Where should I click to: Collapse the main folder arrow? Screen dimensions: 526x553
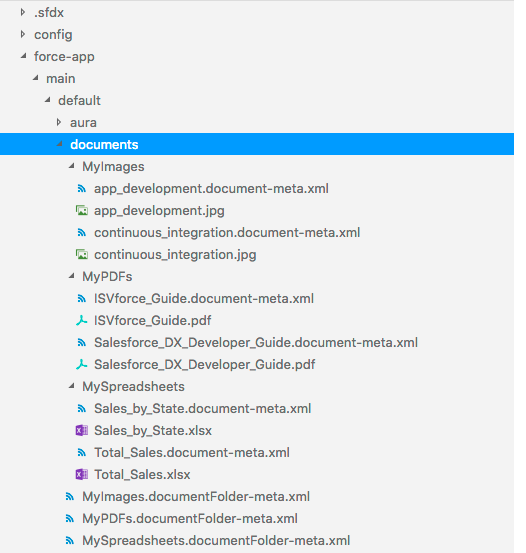(36, 78)
